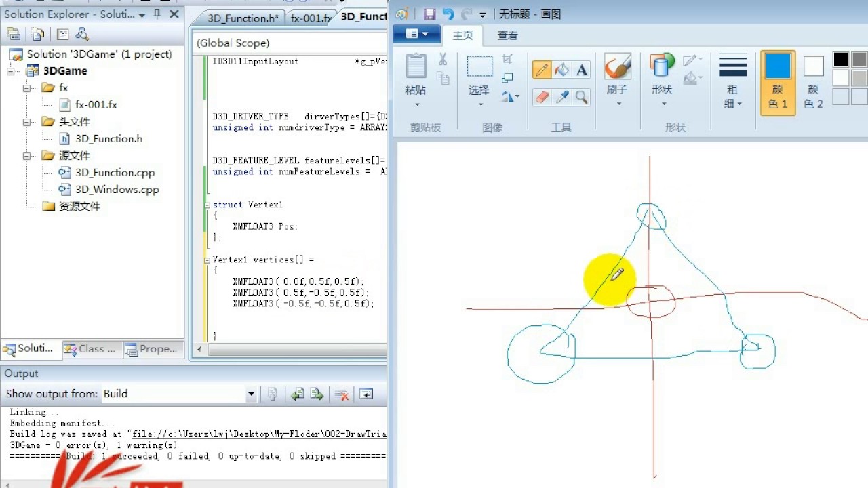
Task: Pick the black color in the palette
Action: click(841, 60)
